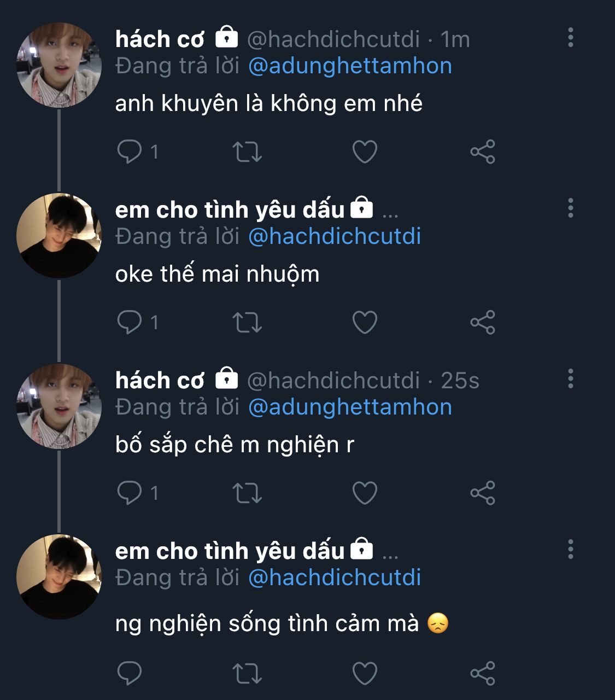Open more options on "oke thế mai nhuộm" tweet
This screenshot has height=700, width=615.
click(571, 208)
